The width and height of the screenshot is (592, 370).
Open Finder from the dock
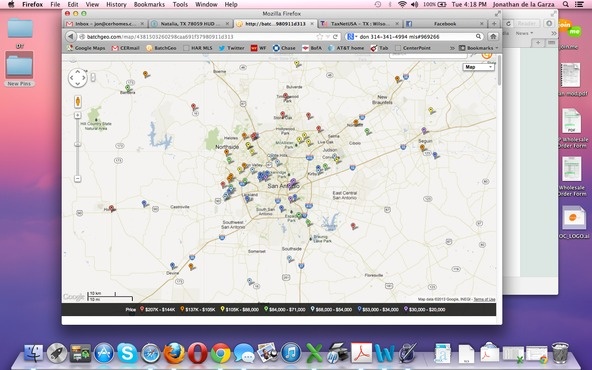(x=34, y=353)
